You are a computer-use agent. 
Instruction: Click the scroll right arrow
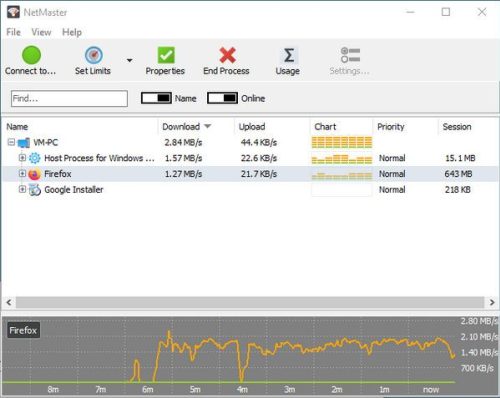coord(492,302)
